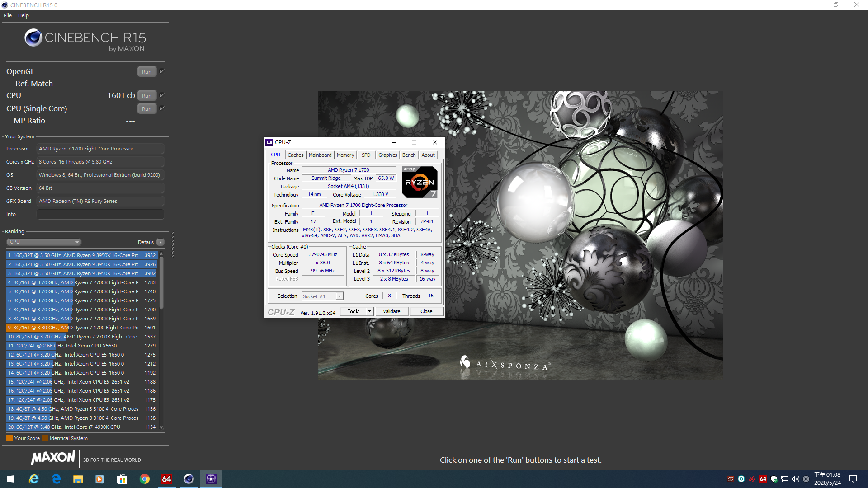Select ranking row 9 Ryzen 7 1700
Image resolution: width=868 pixels, height=488 pixels.
82,328
